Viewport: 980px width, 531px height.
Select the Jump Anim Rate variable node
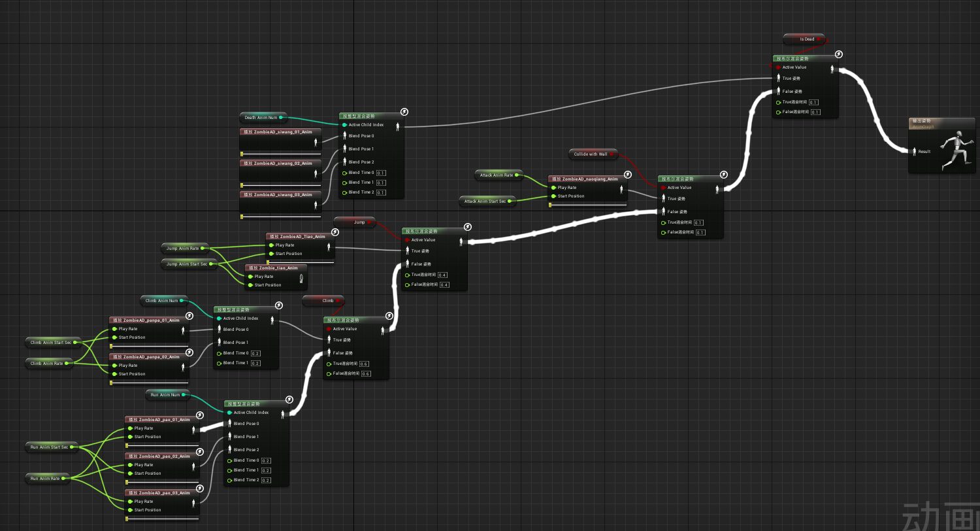coord(186,248)
